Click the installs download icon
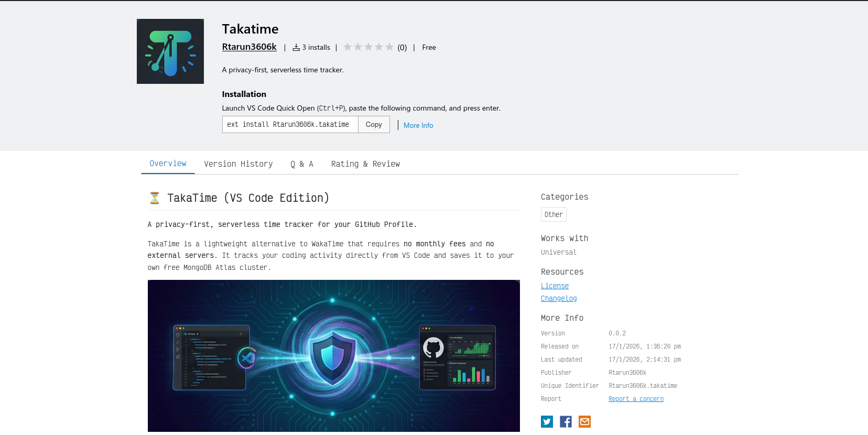Screen dimensions: 868x435 point(296,47)
